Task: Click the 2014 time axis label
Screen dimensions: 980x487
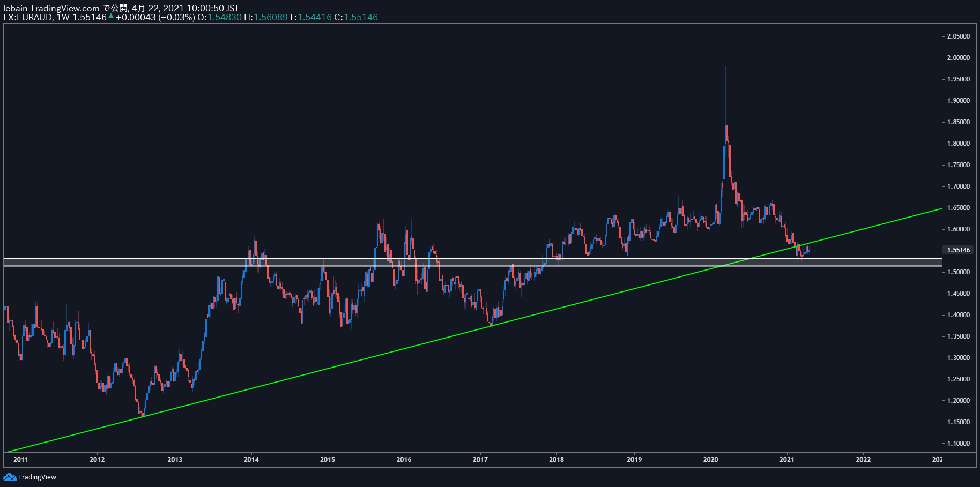Action: [251, 459]
